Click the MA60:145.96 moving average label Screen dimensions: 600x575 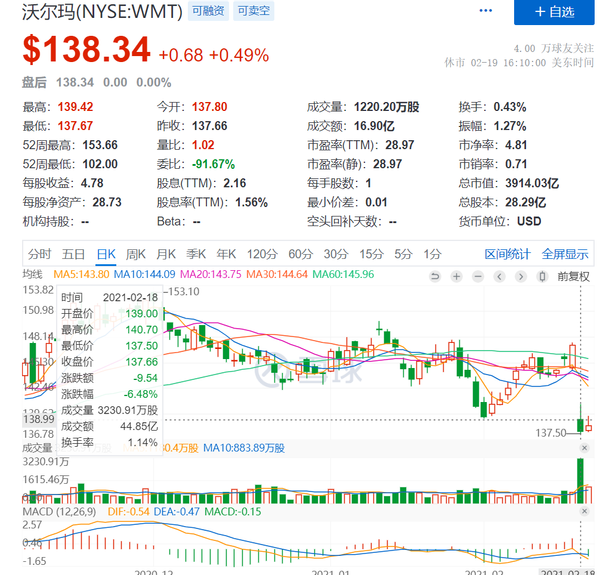[x=343, y=274]
